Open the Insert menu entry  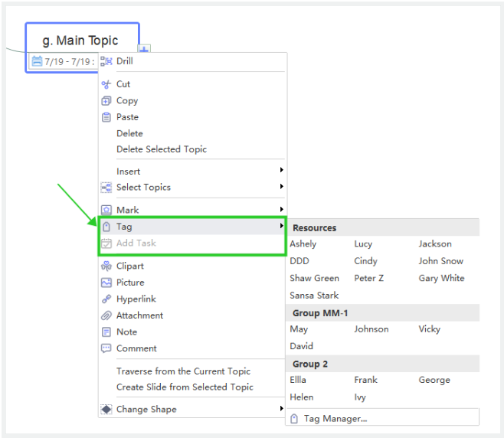tap(128, 172)
